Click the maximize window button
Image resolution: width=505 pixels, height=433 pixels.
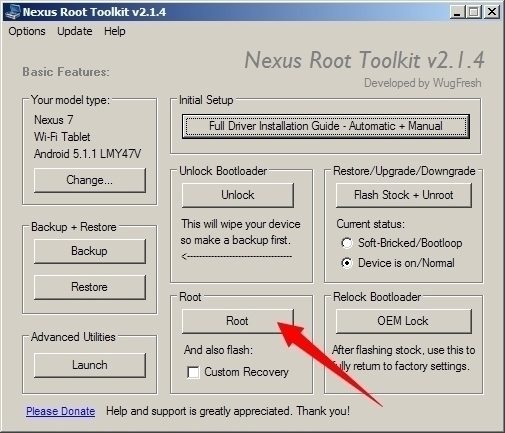point(473,12)
